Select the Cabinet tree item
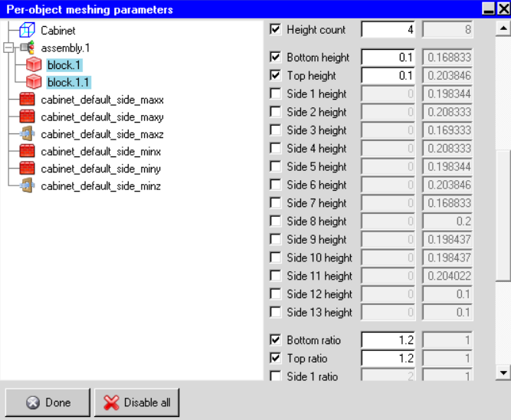 58,31
